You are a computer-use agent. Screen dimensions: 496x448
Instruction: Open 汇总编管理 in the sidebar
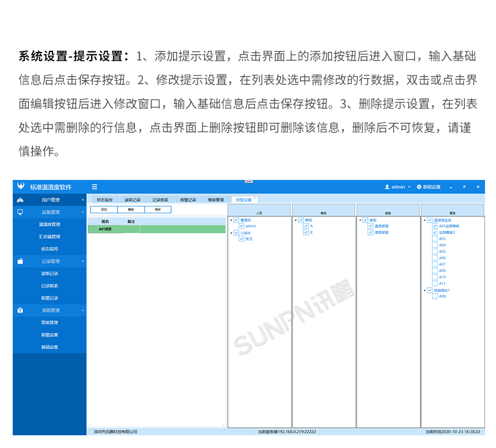click(x=50, y=236)
